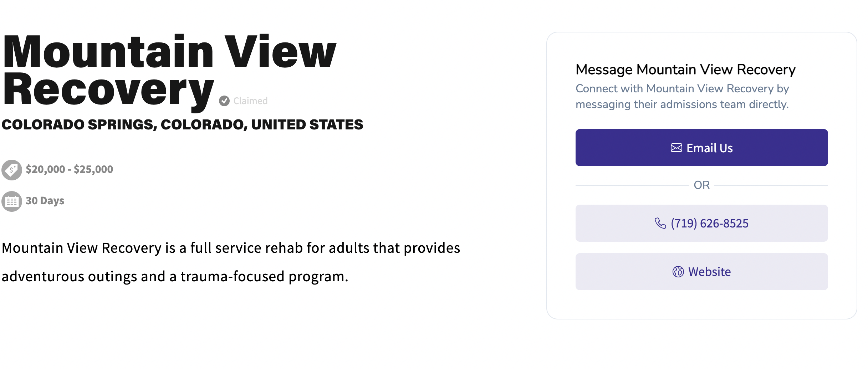
Task: Click the envelope icon on Email Us button
Action: 676,147
